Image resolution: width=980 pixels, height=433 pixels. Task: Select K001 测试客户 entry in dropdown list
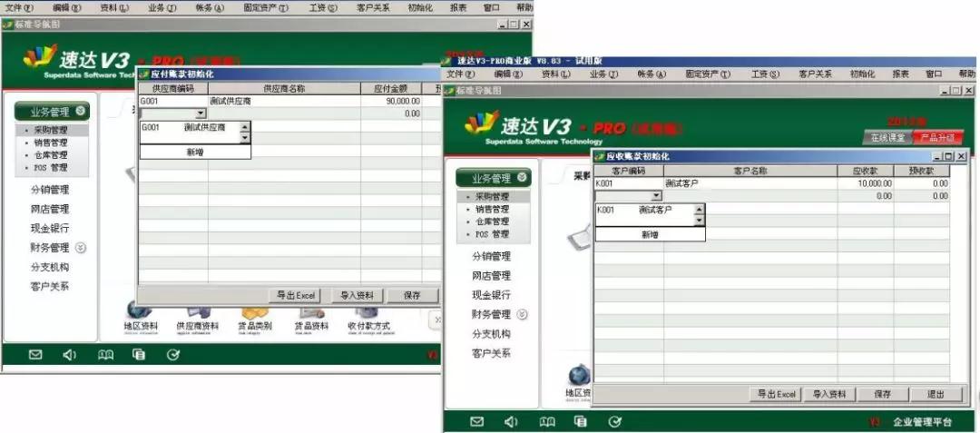coord(644,210)
